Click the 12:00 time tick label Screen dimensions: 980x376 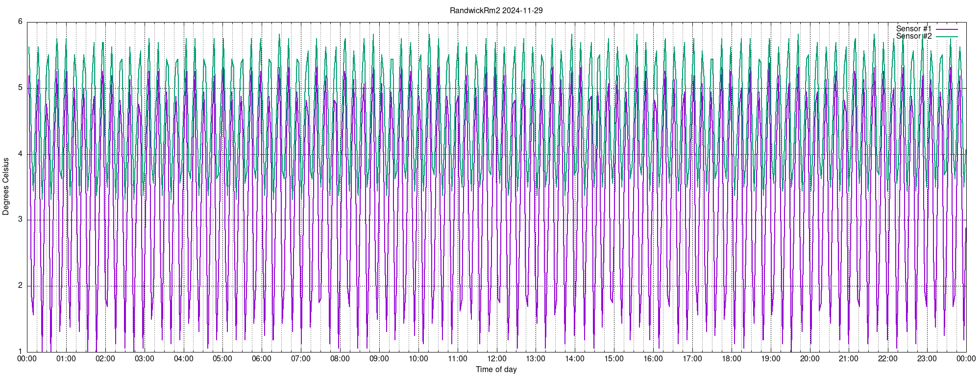tap(497, 358)
